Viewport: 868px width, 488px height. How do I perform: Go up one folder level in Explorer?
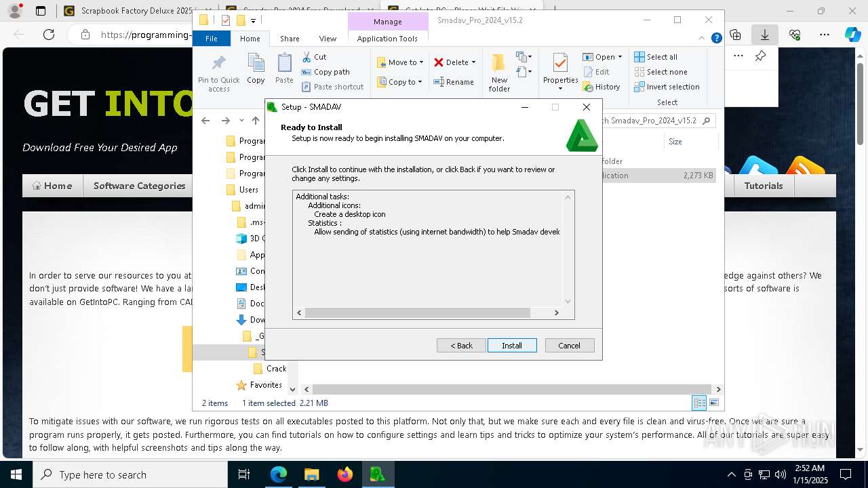pyautogui.click(x=256, y=121)
